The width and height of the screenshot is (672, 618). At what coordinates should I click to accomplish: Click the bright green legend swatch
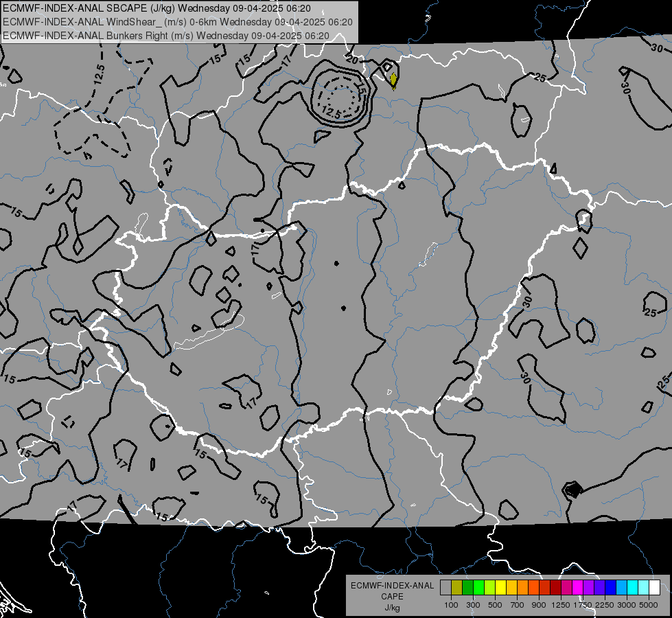pos(478,587)
